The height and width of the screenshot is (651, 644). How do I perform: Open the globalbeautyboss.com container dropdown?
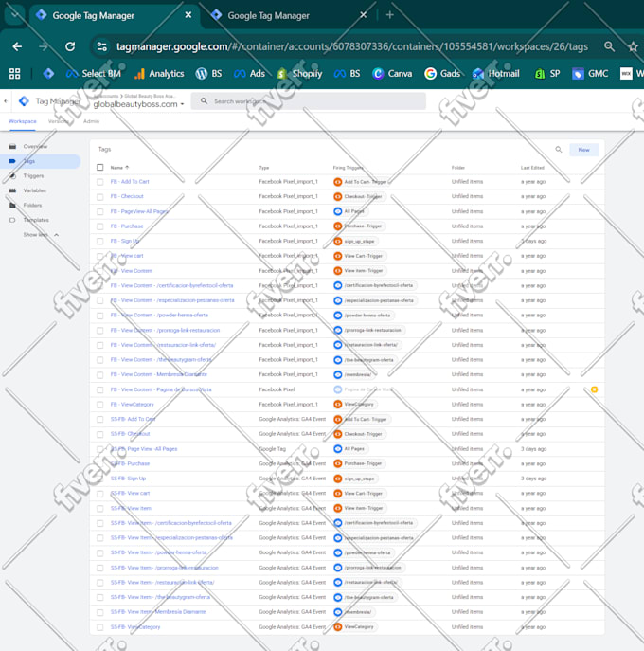[138, 104]
